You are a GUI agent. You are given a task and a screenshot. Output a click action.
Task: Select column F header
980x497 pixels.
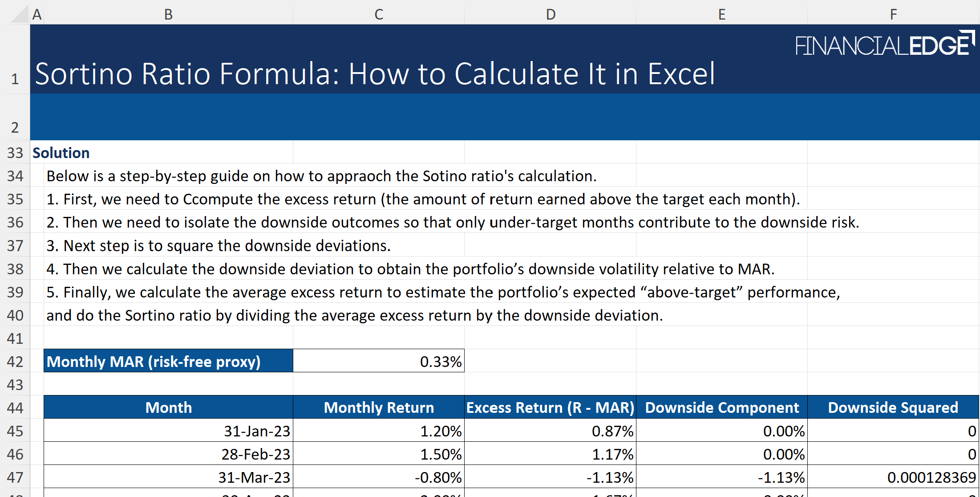tap(893, 14)
